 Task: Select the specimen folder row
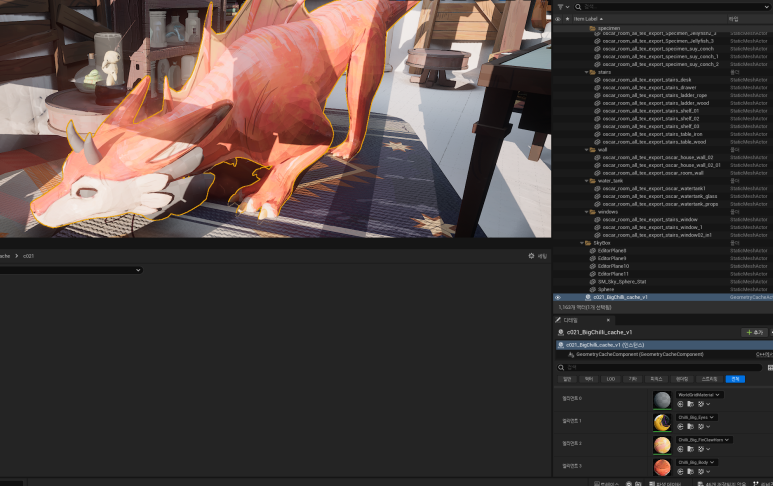click(663, 28)
